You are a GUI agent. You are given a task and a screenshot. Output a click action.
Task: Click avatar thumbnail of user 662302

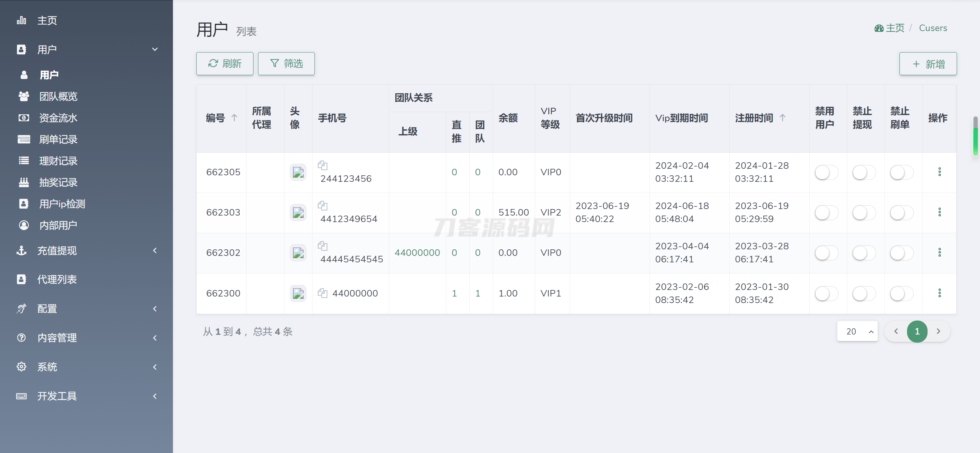point(298,253)
